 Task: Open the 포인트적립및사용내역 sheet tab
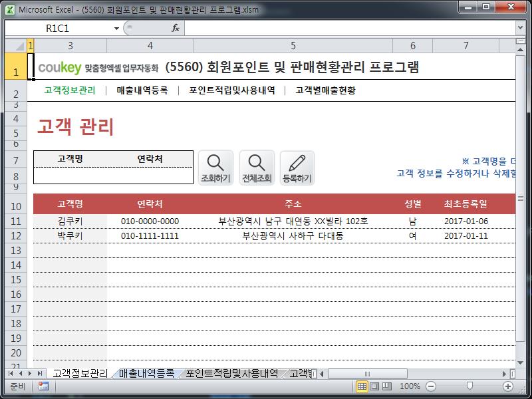[x=231, y=374]
